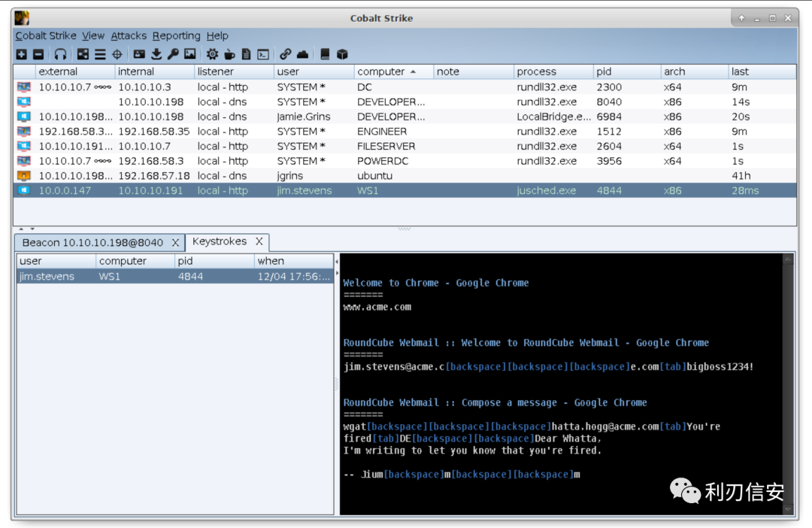Open the Attacks menu
812x528 pixels.
[129, 36]
